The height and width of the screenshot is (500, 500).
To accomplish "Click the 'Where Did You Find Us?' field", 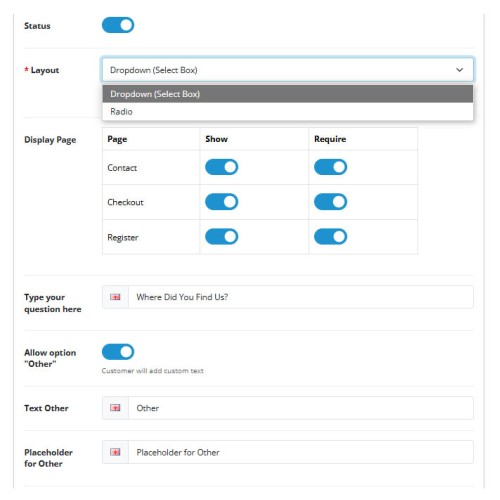I will [301, 297].
